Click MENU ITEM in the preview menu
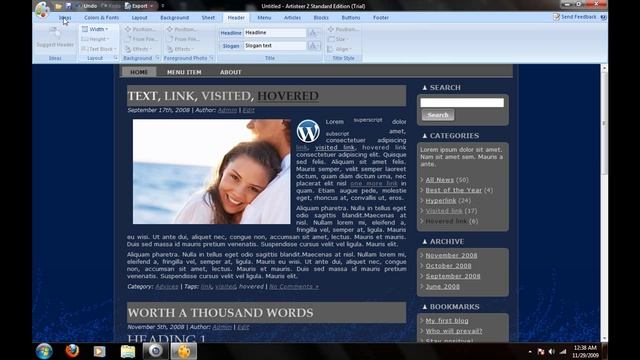The height and width of the screenshot is (360, 640). pyautogui.click(x=184, y=72)
